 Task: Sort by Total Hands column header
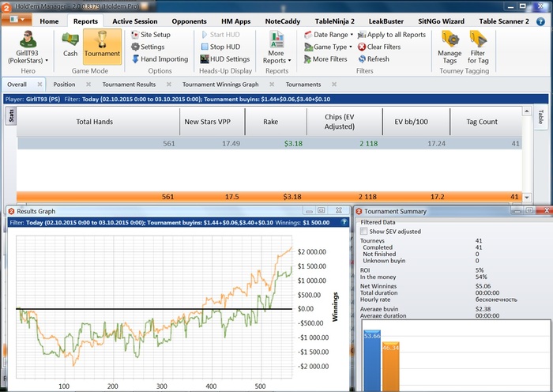pos(98,122)
